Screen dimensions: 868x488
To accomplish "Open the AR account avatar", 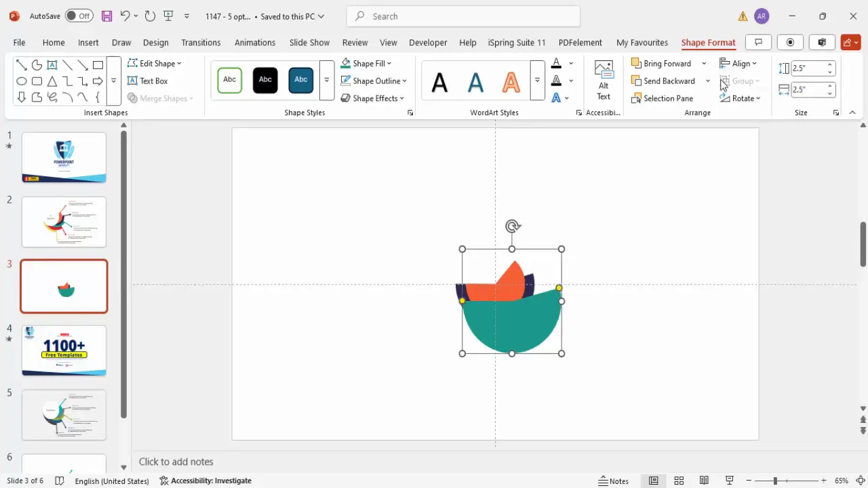I will pos(762,16).
